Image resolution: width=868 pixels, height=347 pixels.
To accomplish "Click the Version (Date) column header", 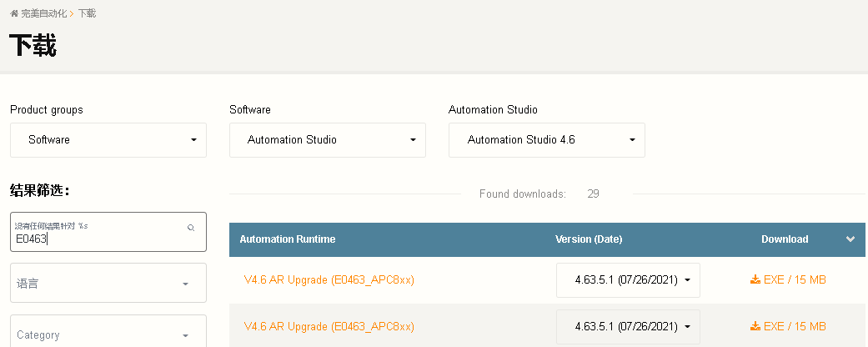I will (x=589, y=239).
